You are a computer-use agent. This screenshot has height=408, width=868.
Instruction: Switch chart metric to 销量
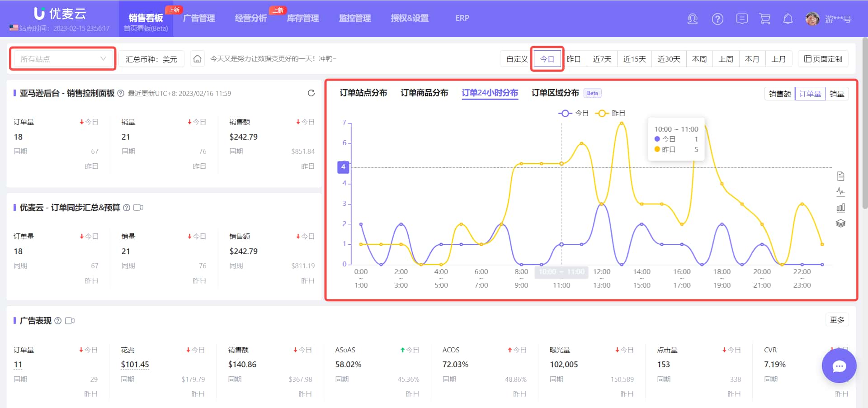(x=837, y=94)
